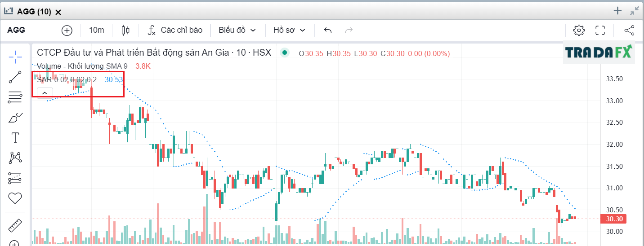The width and height of the screenshot is (644, 246).
Task: Select the trend line drawing tool
Action: click(15, 77)
